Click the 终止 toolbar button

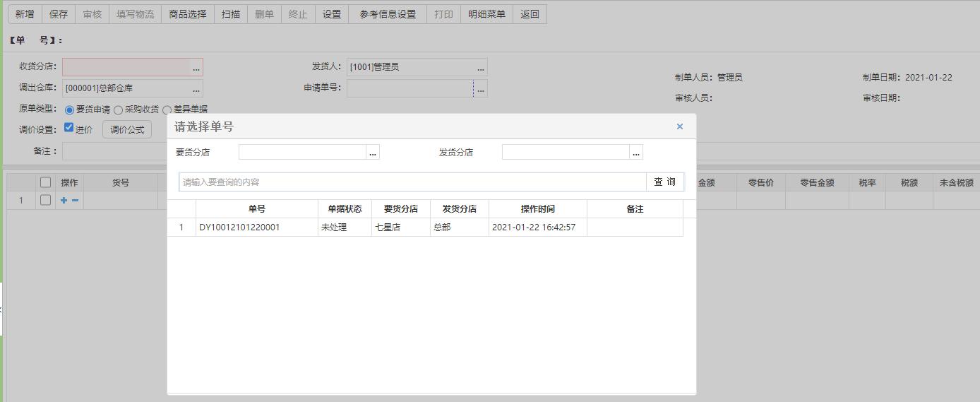[298, 14]
